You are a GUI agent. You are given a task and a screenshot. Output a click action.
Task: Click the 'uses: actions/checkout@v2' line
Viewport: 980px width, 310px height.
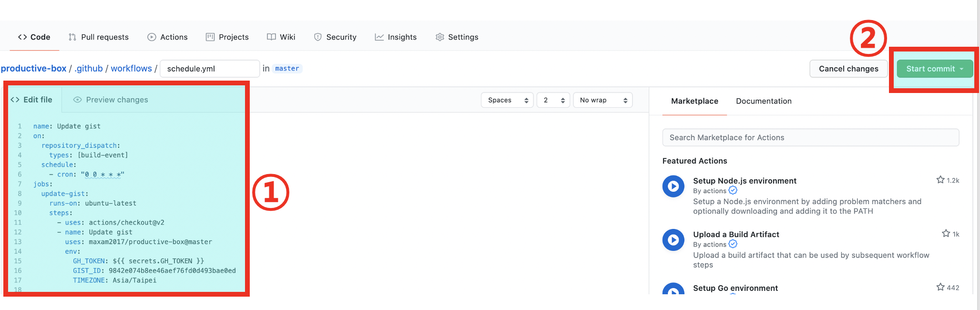111,223
